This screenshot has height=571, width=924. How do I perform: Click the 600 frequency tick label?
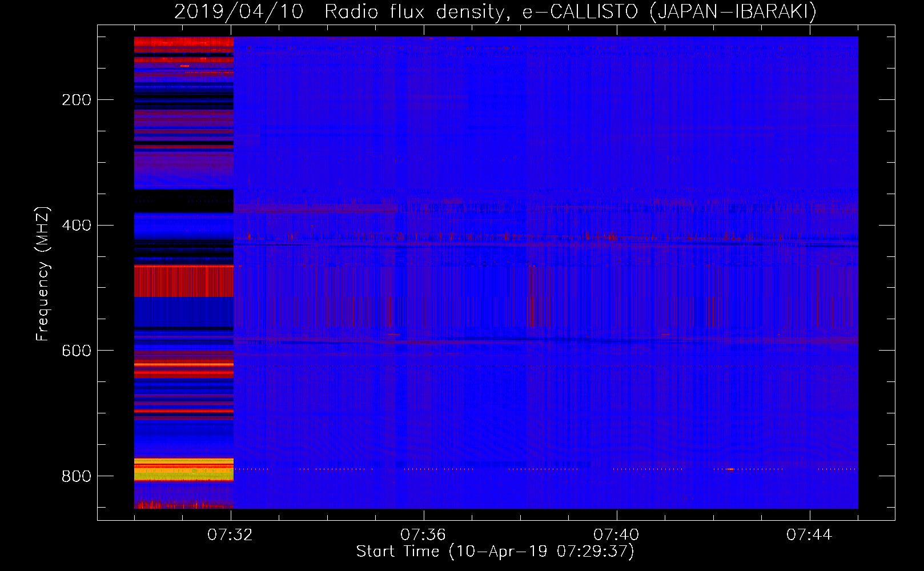click(77, 351)
